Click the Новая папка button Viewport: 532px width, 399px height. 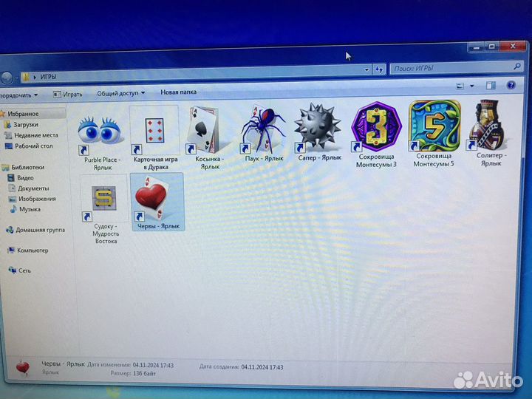point(178,92)
